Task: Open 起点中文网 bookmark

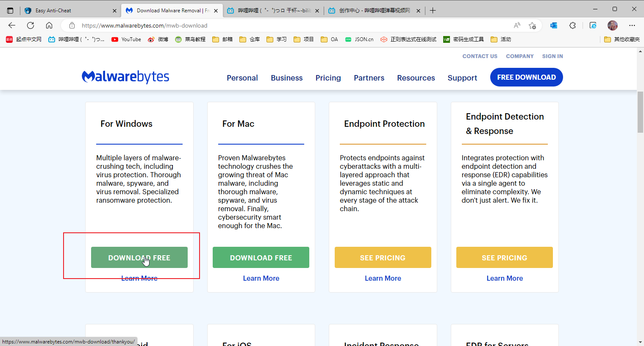Action: 24,39
